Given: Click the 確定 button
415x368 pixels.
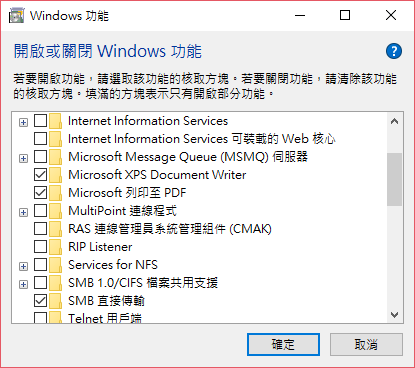Looking at the screenshot, I should [283, 344].
